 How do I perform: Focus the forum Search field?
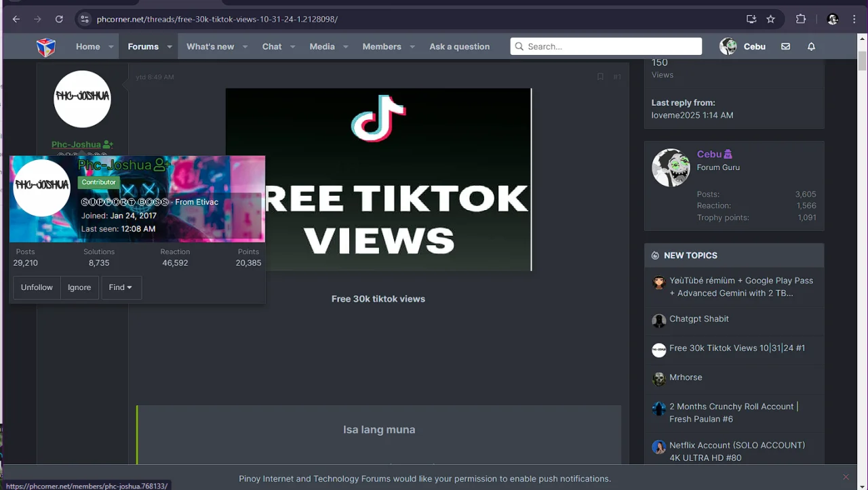tap(606, 46)
